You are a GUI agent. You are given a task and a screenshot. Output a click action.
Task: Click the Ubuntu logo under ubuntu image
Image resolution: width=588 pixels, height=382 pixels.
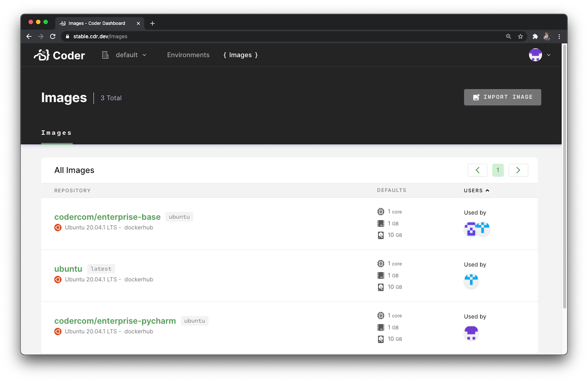[58, 279]
